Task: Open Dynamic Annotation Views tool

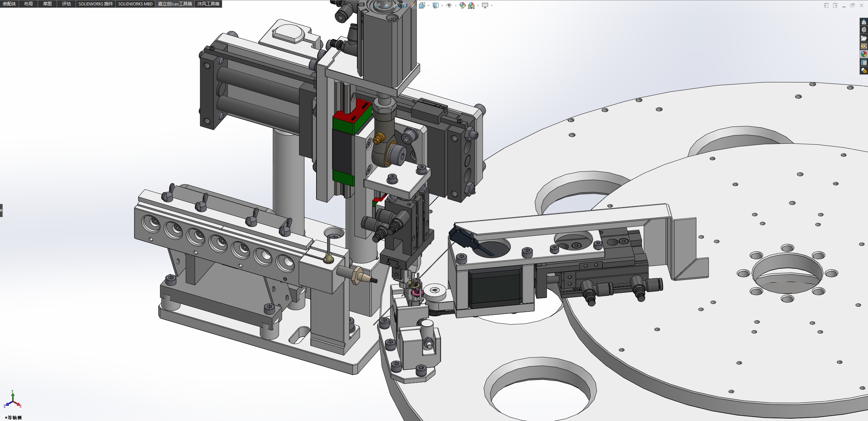Action: click(x=413, y=5)
